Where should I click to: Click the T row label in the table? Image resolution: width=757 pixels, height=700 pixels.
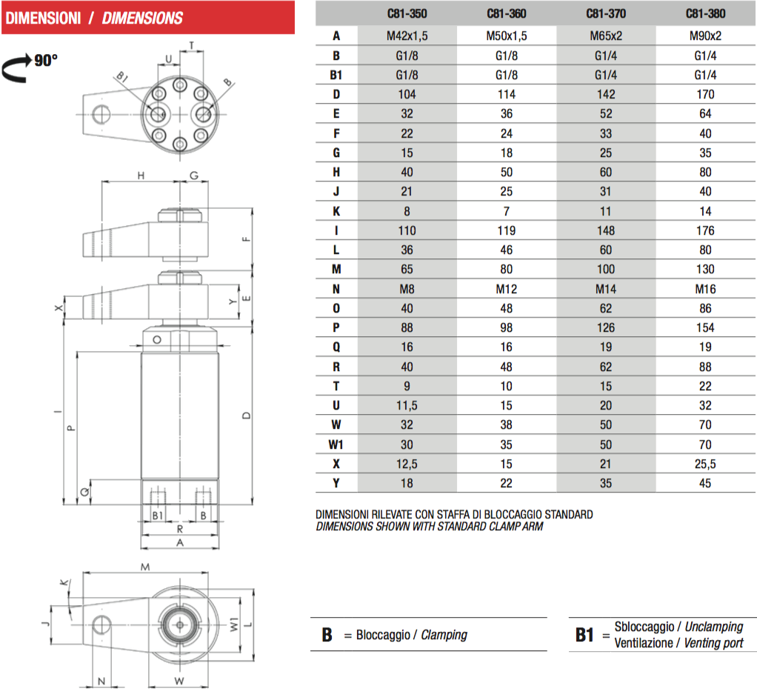tap(336, 386)
